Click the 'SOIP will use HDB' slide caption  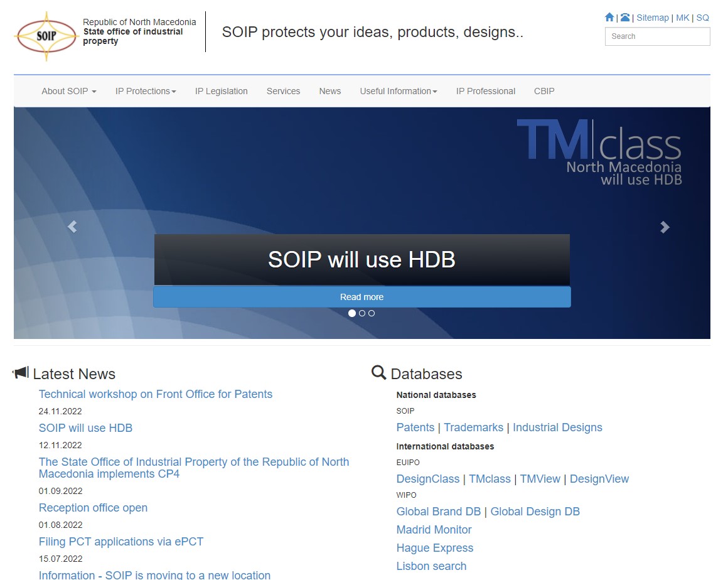[x=362, y=260]
